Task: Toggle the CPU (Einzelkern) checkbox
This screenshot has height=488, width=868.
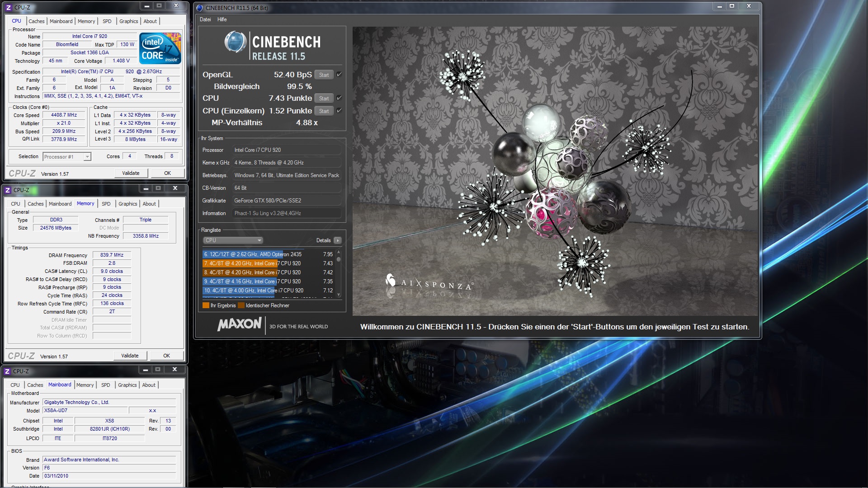Action: pos(339,111)
